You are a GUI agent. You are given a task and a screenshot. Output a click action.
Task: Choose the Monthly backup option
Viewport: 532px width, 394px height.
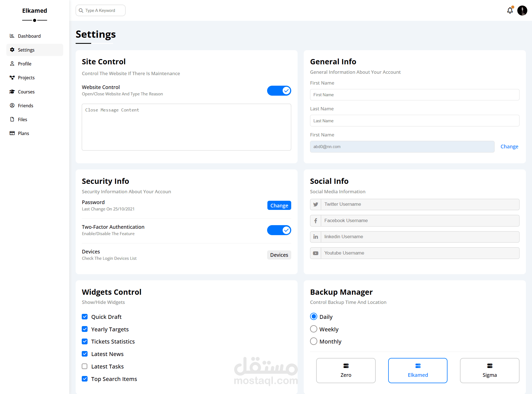pyautogui.click(x=314, y=341)
